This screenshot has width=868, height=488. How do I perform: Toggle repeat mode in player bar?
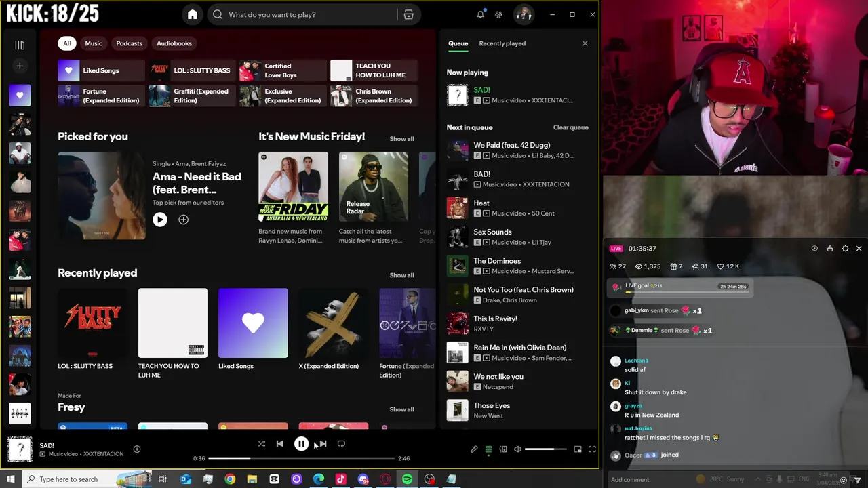(341, 444)
